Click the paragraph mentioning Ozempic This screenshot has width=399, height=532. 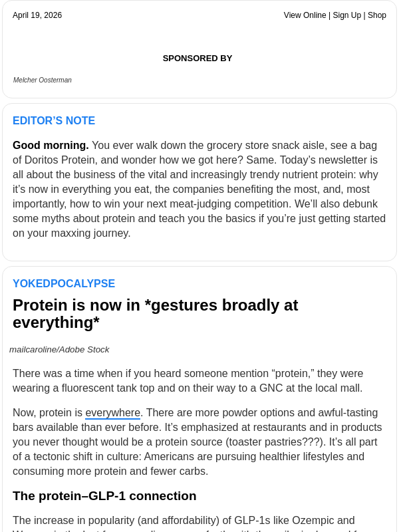184,520
